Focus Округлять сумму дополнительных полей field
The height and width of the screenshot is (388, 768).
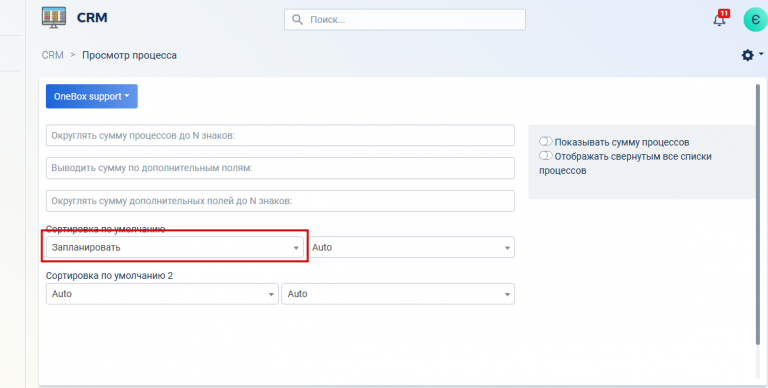pos(280,201)
